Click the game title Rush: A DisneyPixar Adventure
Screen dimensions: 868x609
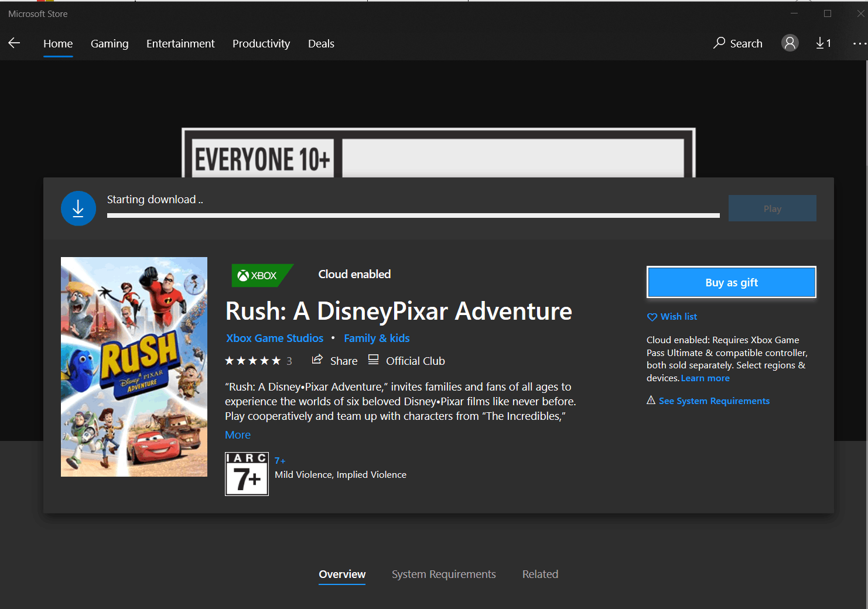(x=399, y=311)
